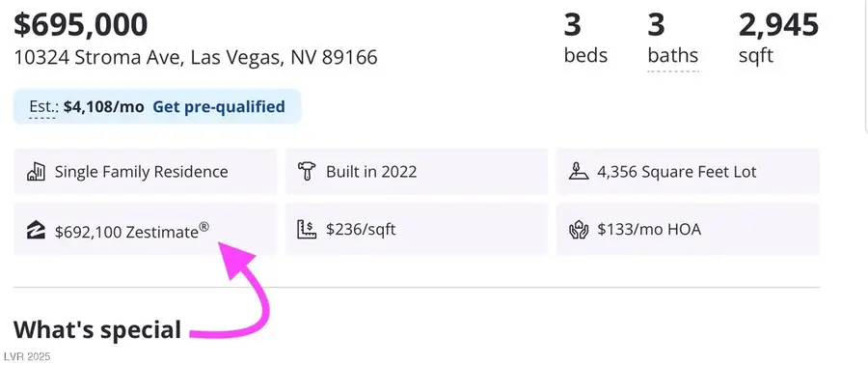
Task: Click the 4,356 Square Feet Lot tile
Action: [x=688, y=172]
